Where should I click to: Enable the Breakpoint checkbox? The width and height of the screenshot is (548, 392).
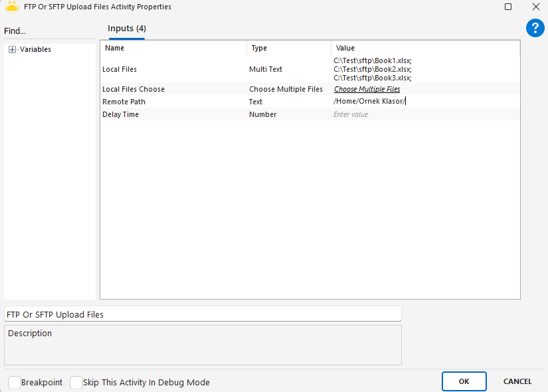(x=15, y=382)
